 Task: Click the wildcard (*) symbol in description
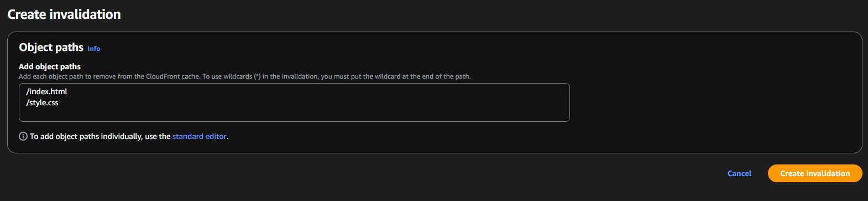pyautogui.click(x=257, y=76)
